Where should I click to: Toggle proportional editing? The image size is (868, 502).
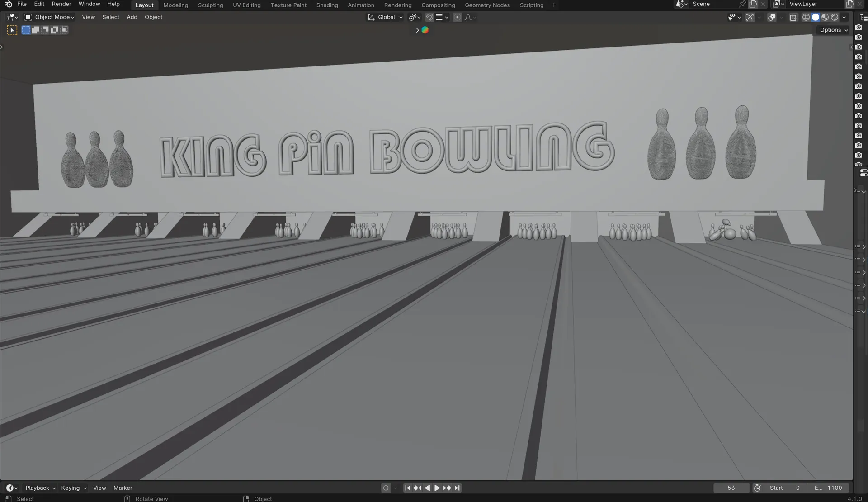pos(458,17)
